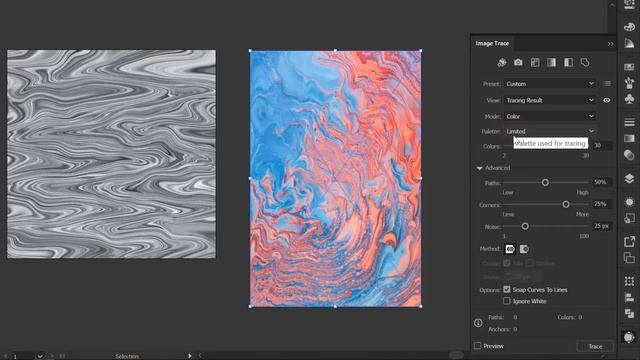Open the Pathfinder panel icon
Image resolution: width=640 pixels, height=360 pixels.
point(629,313)
